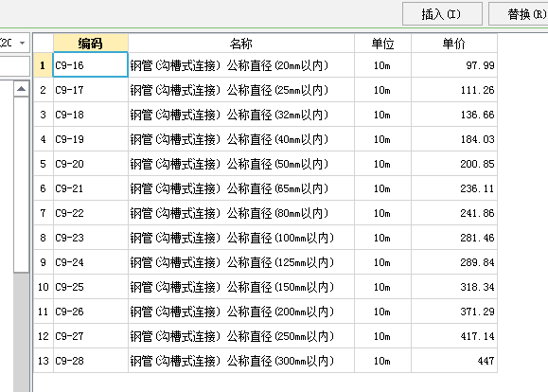Click name cell 公称直径(65mm以内)
The height and width of the screenshot is (392, 548).
click(241, 188)
